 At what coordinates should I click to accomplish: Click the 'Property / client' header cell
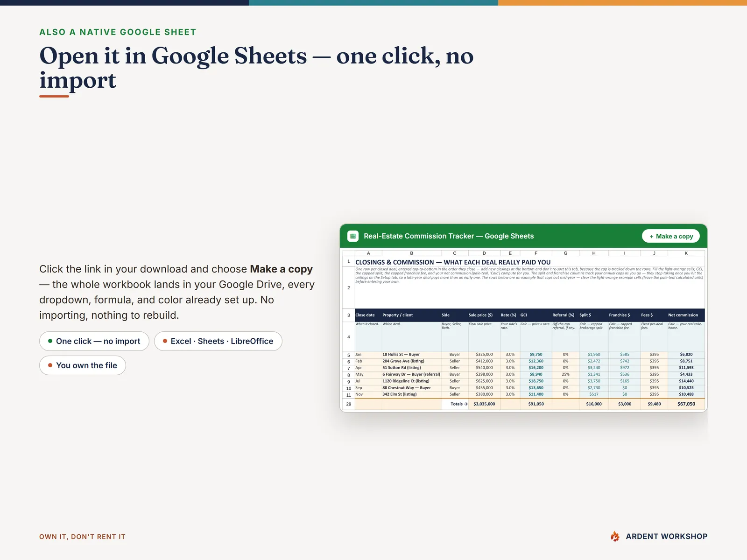tap(411, 315)
